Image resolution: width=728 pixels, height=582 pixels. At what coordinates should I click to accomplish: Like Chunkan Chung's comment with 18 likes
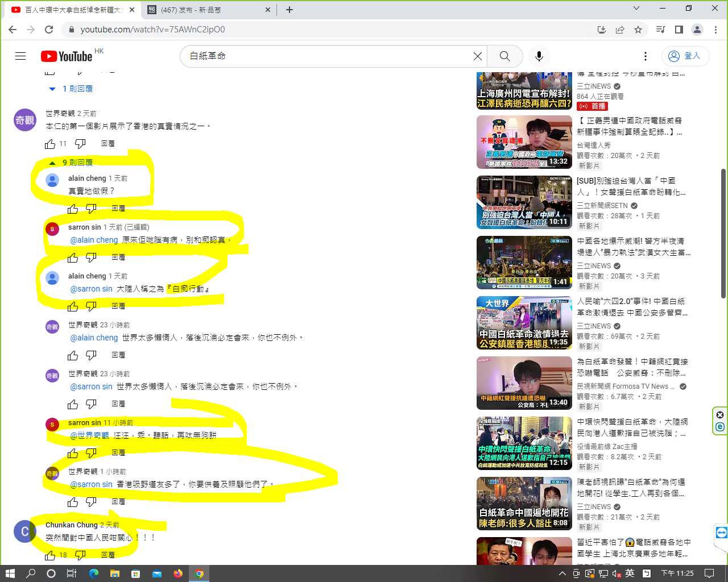(x=50, y=555)
